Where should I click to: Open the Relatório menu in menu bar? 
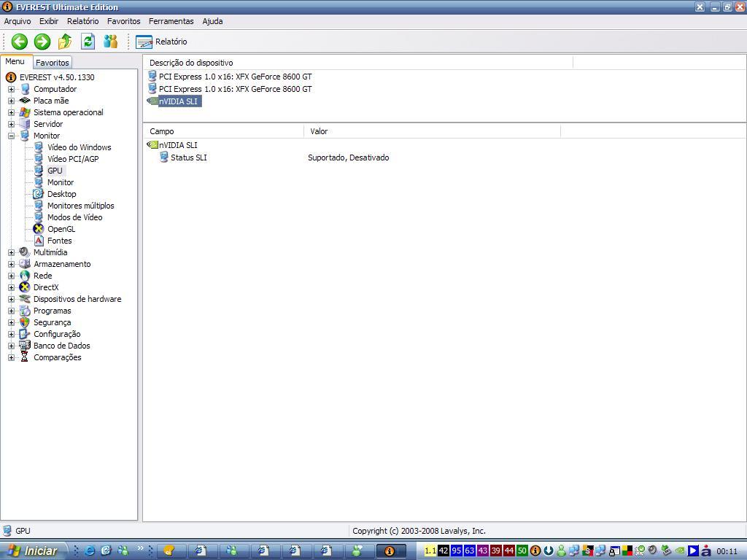[83, 21]
